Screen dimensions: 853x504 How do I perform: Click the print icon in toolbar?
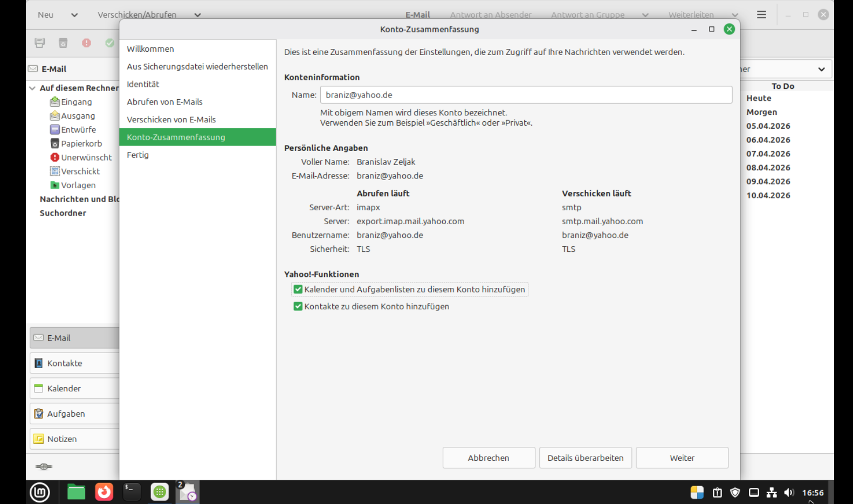(x=39, y=43)
